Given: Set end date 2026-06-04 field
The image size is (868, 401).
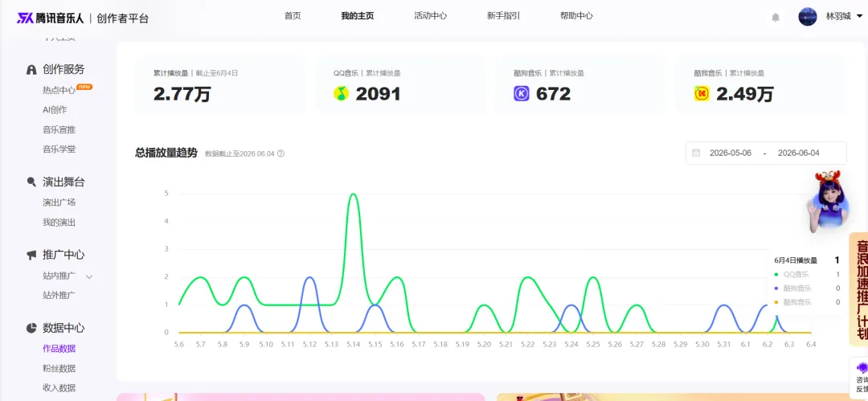Looking at the screenshot, I should click(798, 153).
